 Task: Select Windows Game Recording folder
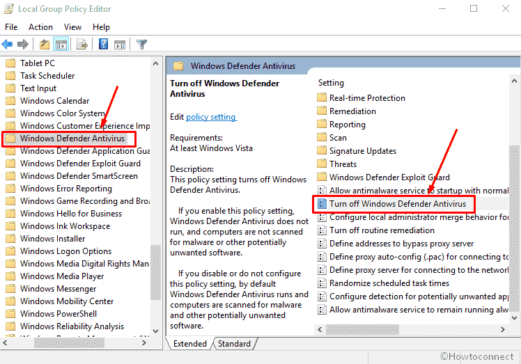pyautogui.click(x=78, y=201)
